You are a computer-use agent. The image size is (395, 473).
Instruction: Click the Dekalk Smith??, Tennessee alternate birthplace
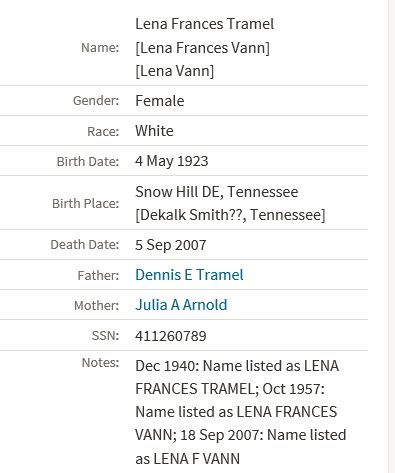[230, 215]
